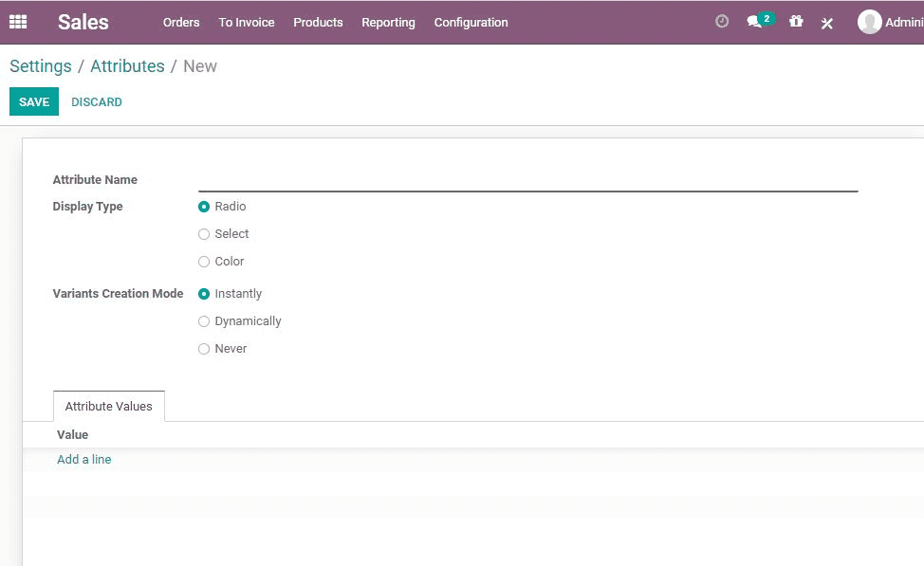This screenshot has height=566, width=924.
Task: Open the Reporting menu
Action: (x=388, y=23)
